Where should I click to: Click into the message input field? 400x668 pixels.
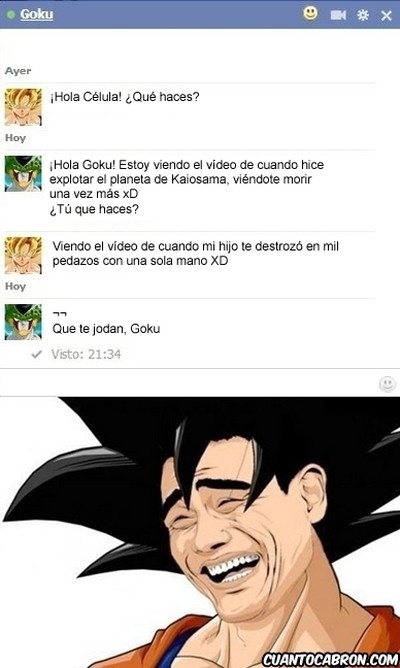point(187,383)
